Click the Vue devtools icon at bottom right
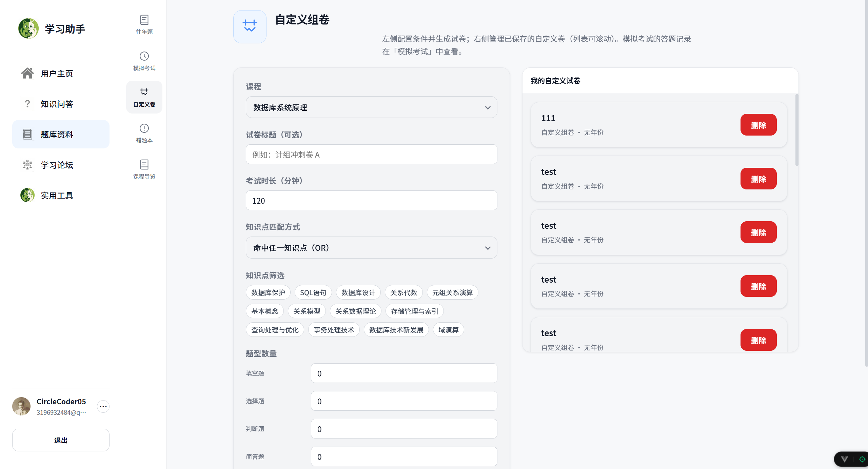This screenshot has width=868, height=469. [x=844, y=460]
